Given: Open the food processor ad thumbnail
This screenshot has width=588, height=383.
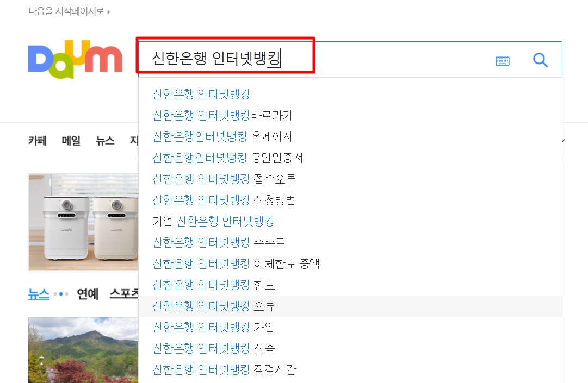Looking at the screenshot, I should [x=83, y=222].
